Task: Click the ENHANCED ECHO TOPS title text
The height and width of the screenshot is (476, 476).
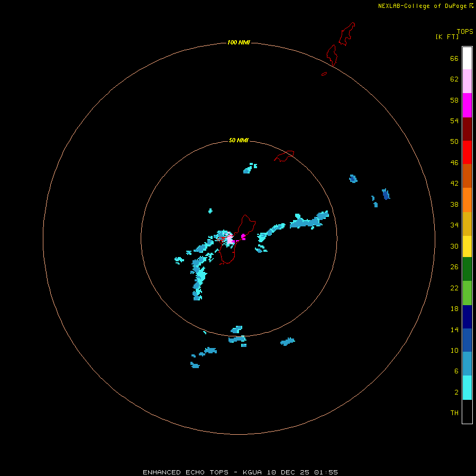Action: pyautogui.click(x=186, y=472)
